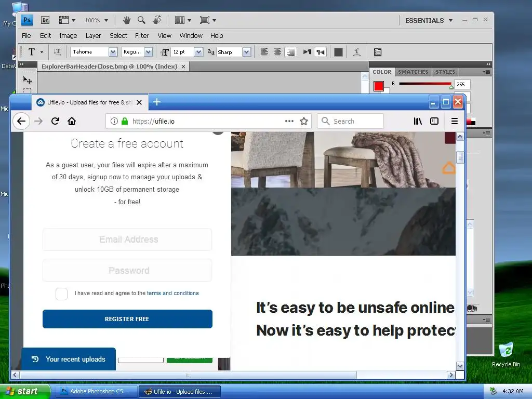
Task: Right align text in Photoshop options
Action: point(291,52)
